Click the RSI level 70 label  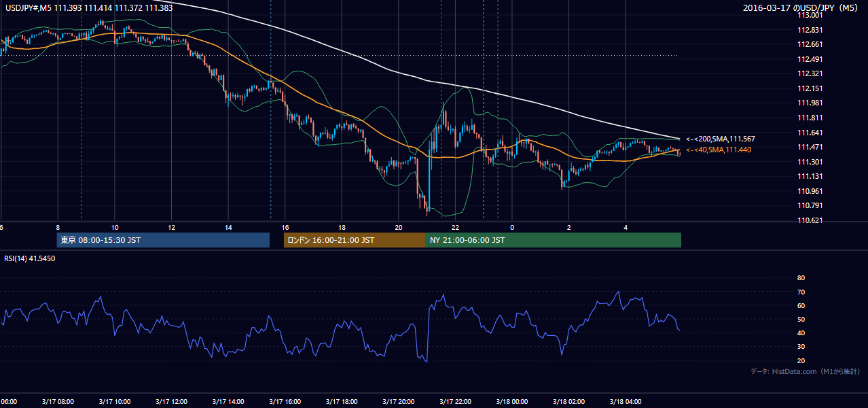801,292
